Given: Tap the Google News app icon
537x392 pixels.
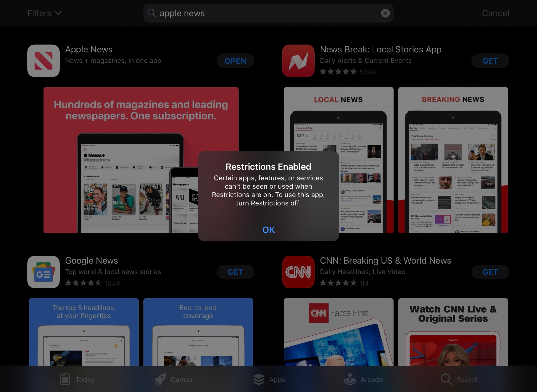Looking at the screenshot, I should click(44, 272).
